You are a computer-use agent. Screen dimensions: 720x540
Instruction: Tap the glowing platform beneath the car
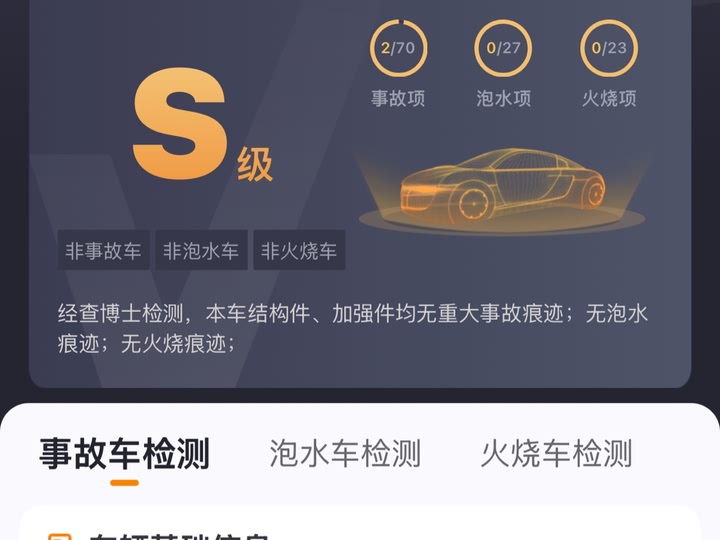(x=501, y=220)
